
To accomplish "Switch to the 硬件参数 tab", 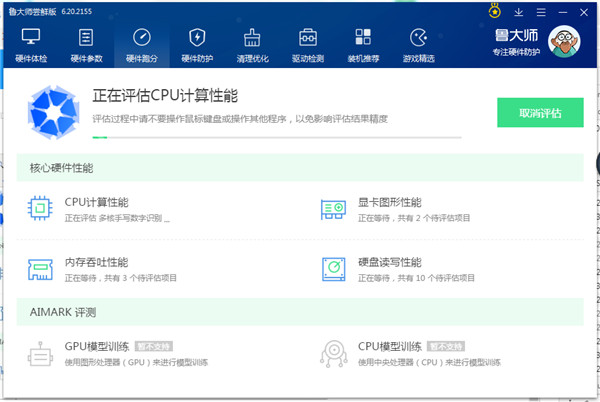I will (86, 45).
